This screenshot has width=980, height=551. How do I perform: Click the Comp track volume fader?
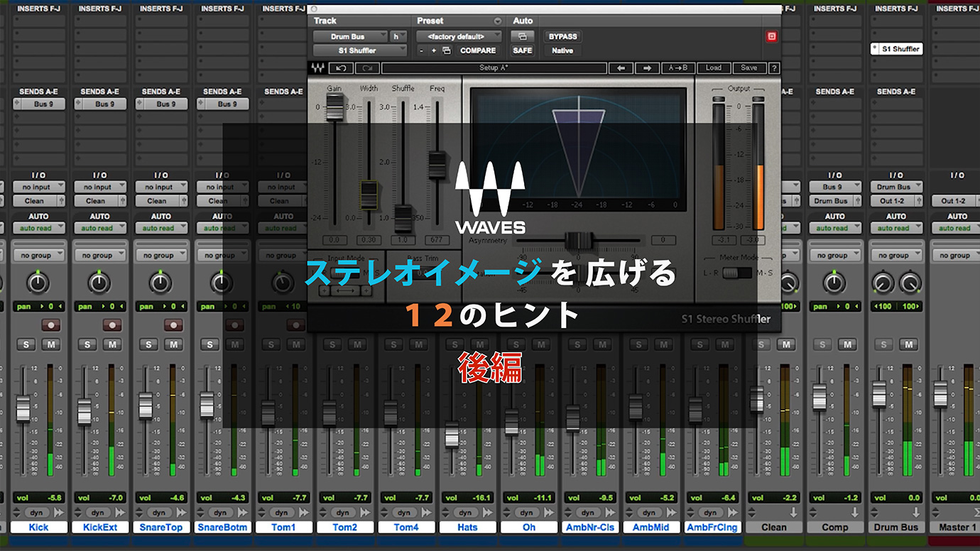coord(819,397)
